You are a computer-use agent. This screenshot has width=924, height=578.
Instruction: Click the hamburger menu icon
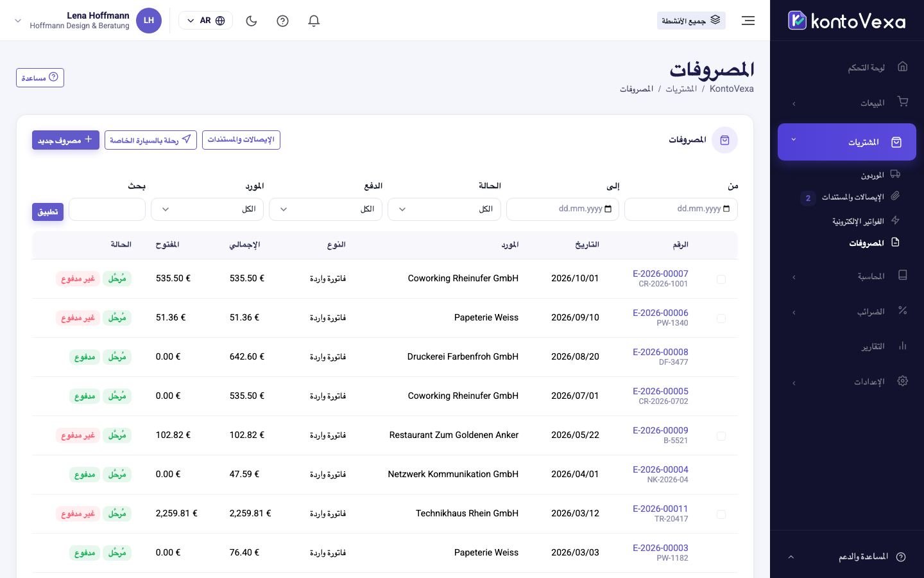pos(748,21)
